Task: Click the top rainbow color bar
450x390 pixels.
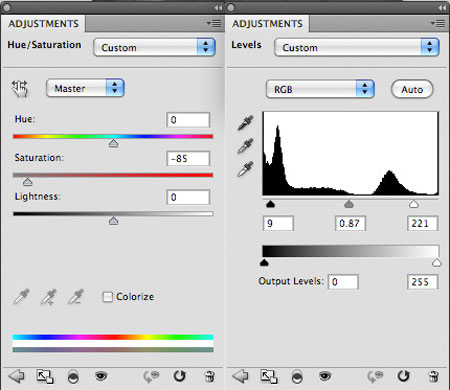Action: click(113, 337)
